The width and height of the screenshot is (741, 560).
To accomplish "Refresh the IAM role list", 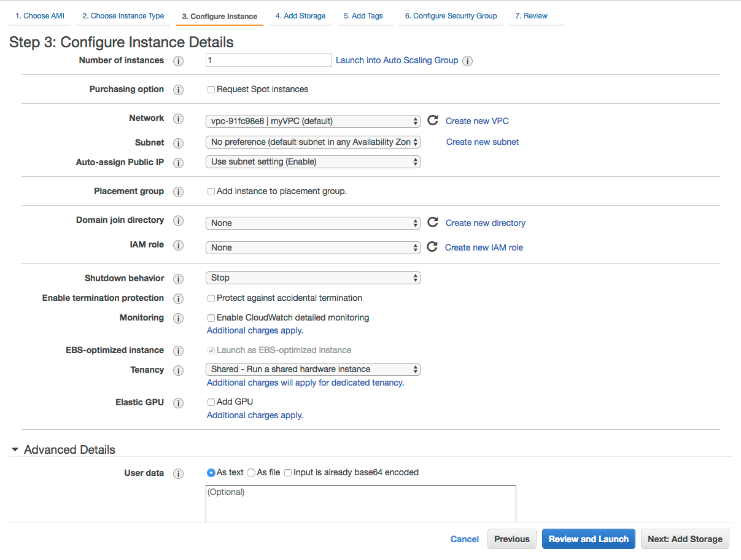I will tap(433, 247).
